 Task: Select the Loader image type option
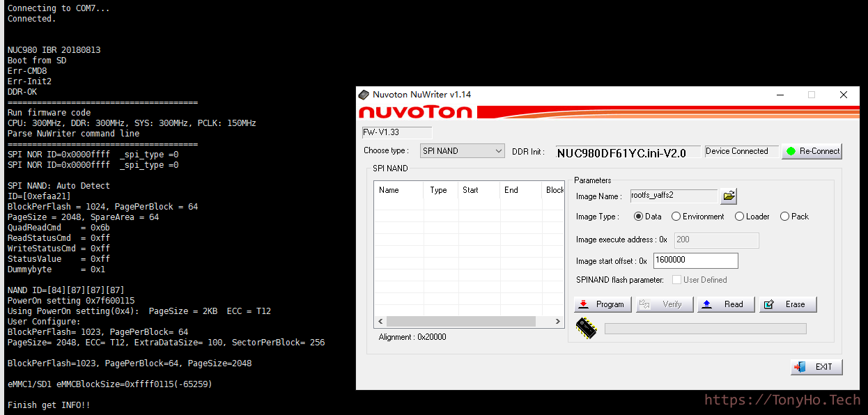[x=739, y=217]
